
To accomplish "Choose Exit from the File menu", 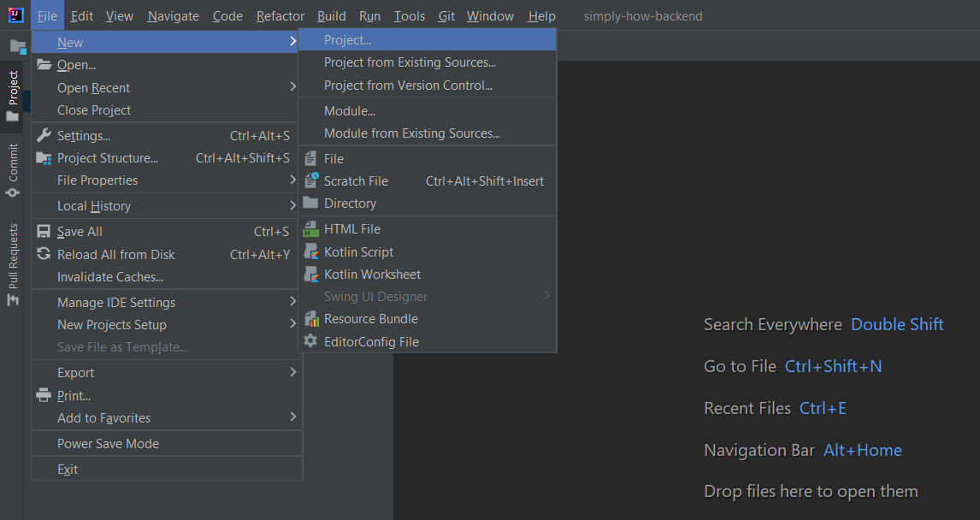I will (x=167, y=470).
